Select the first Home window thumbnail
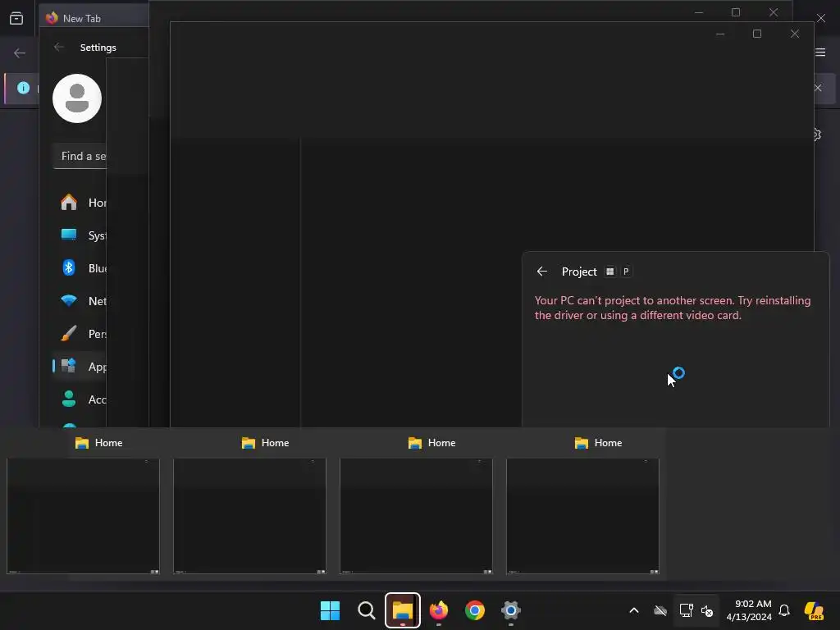This screenshot has width=840, height=630. (x=83, y=516)
